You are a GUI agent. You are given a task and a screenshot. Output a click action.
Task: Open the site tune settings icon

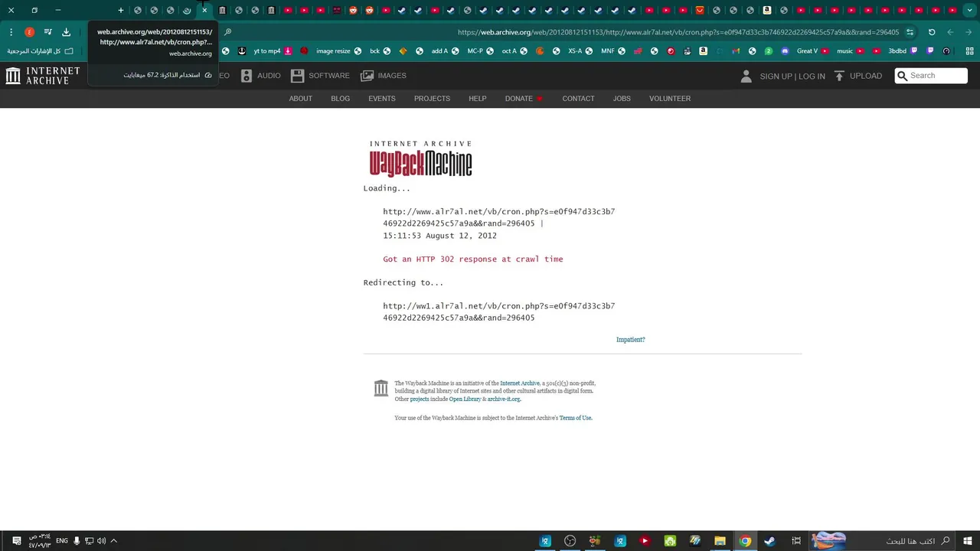coord(910,32)
